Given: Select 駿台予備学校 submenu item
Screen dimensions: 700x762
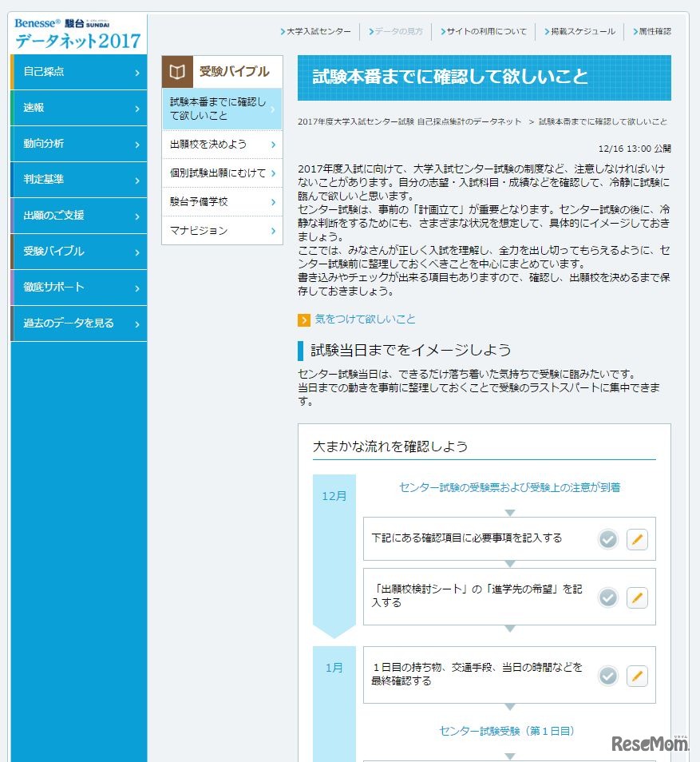Looking at the screenshot, I should point(222,201).
